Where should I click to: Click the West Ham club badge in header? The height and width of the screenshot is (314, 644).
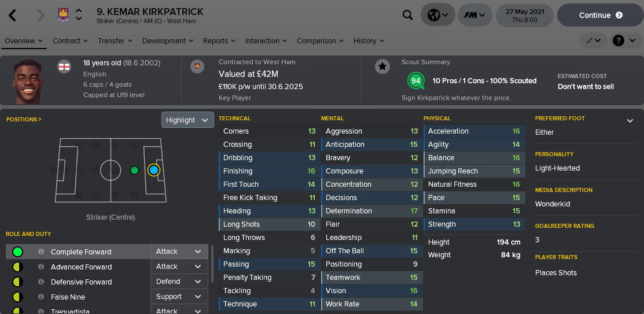pos(62,15)
